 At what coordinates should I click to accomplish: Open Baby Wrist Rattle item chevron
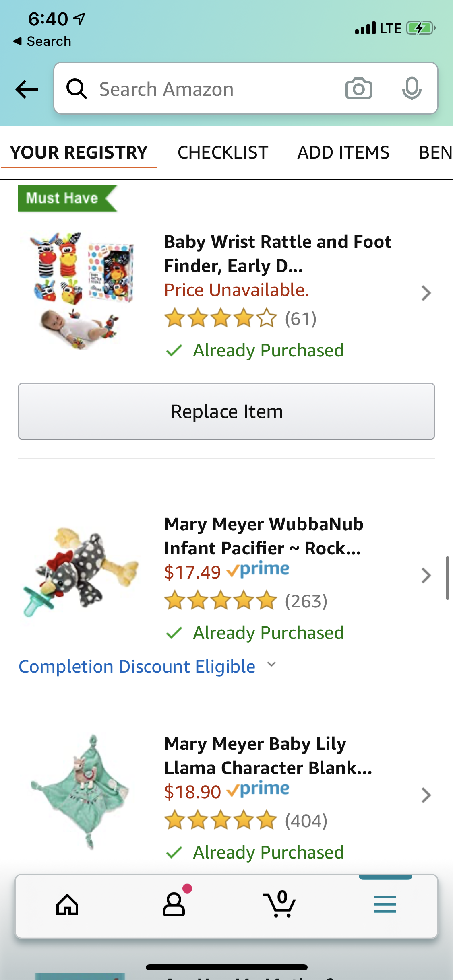(x=426, y=293)
